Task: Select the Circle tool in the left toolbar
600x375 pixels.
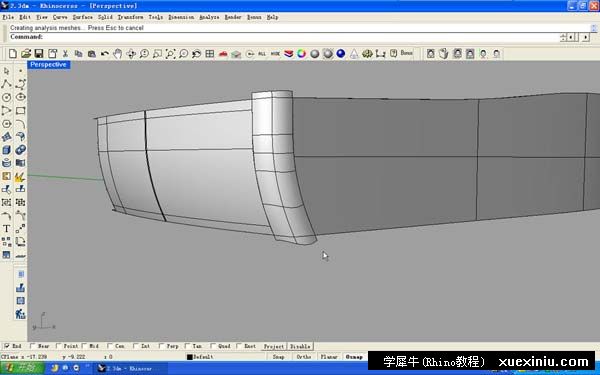Action: pos(7,97)
